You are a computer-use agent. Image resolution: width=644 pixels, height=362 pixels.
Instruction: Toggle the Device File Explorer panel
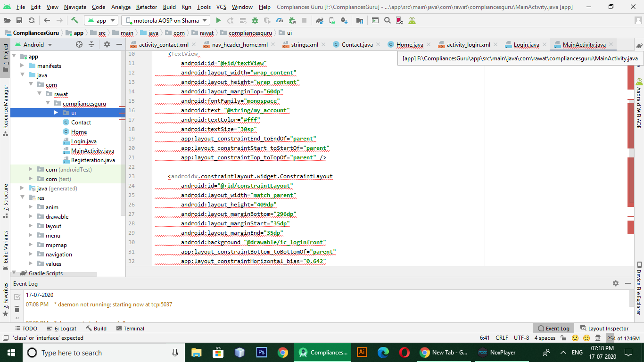coord(639,288)
